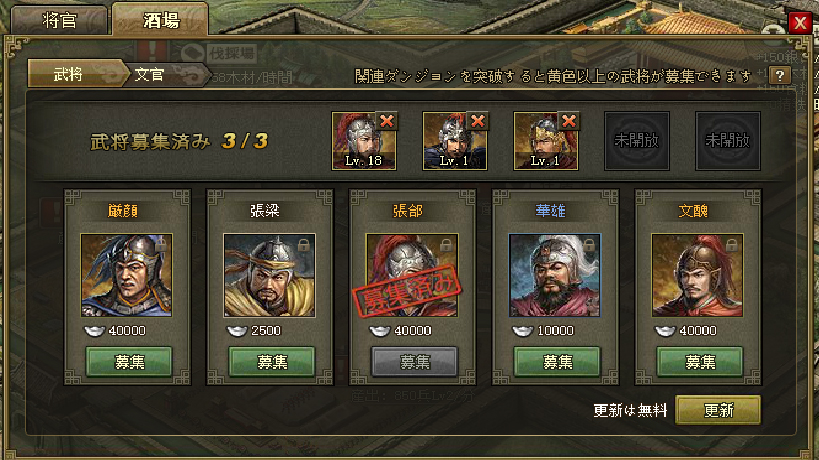Click lock icon on 張梁 portrait
This screenshot has height=460, width=819.
tap(303, 244)
